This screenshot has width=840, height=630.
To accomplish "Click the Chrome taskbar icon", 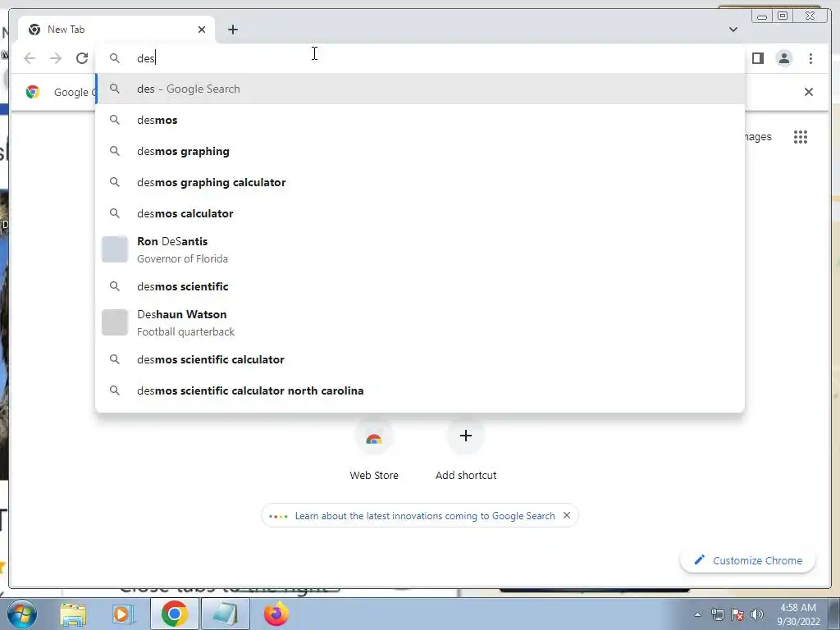I will (174, 614).
